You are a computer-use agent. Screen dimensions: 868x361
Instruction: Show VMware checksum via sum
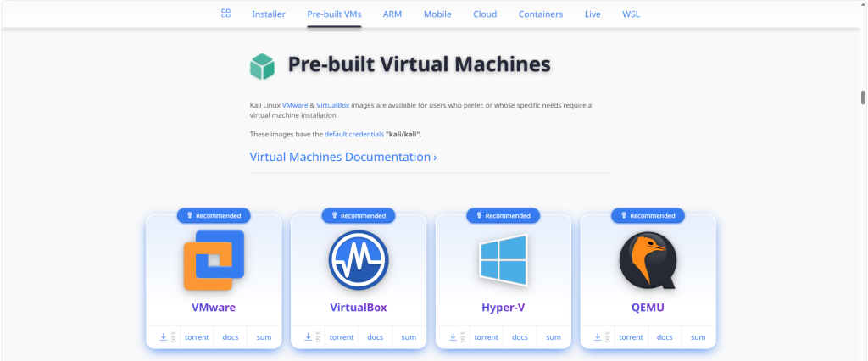[x=264, y=337]
